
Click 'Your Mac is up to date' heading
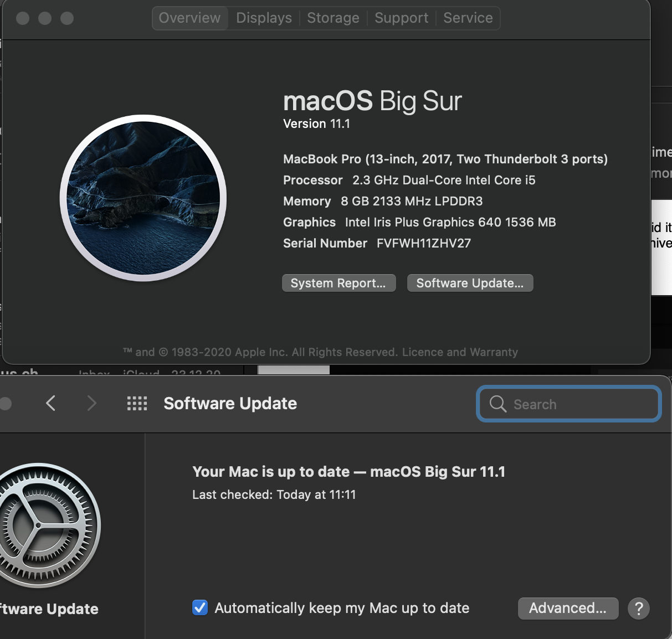click(x=348, y=471)
